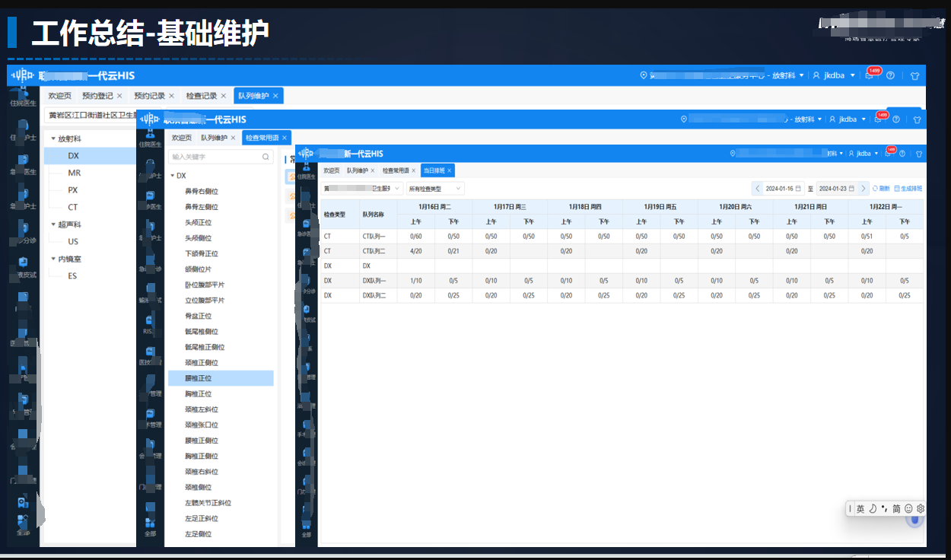Image resolution: width=951 pixels, height=560 pixels.
Task: Select 骨盆正位 in the exam list
Action: (x=198, y=316)
